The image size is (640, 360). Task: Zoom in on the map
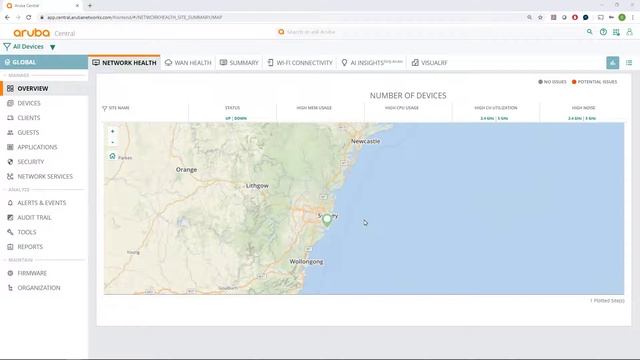[113, 131]
